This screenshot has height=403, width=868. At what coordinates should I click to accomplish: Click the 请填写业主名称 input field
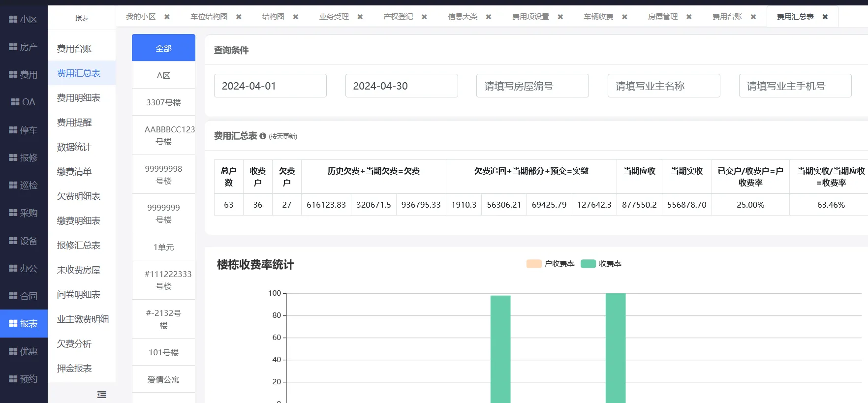point(664,86)
